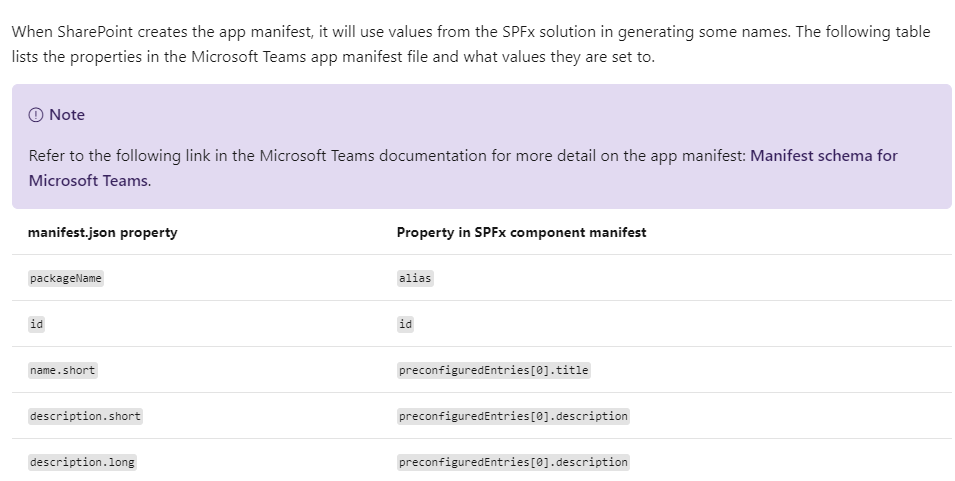Click the id manifest.json property cell
955x481 pixels.
point(37,324)
